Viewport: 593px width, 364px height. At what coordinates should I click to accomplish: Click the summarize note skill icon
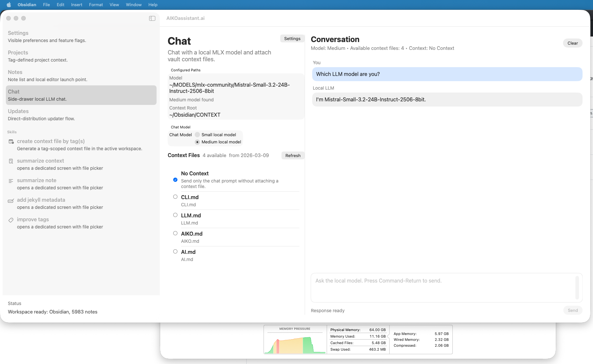(11, 181)
